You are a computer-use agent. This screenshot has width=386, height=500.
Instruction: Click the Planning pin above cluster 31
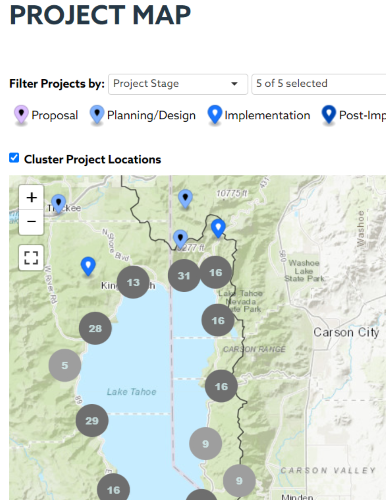[x=181, y=239]
